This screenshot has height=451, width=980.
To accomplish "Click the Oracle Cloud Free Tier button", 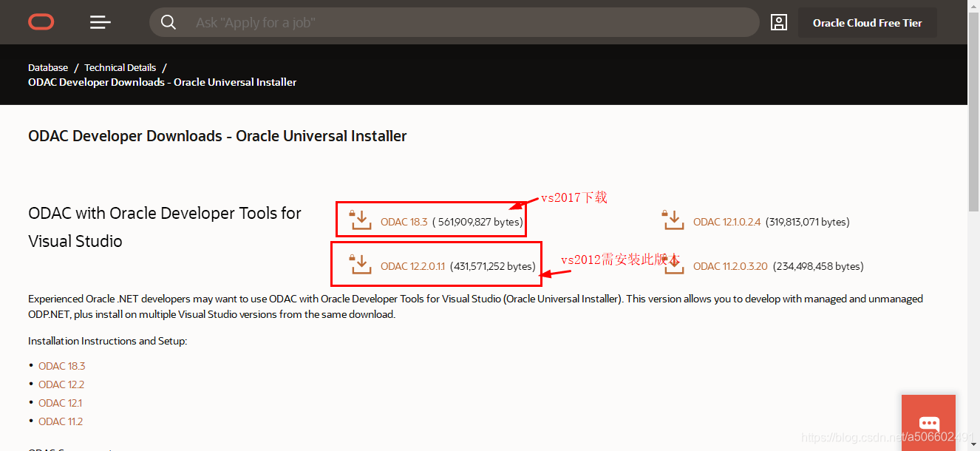I will (868, 23).
